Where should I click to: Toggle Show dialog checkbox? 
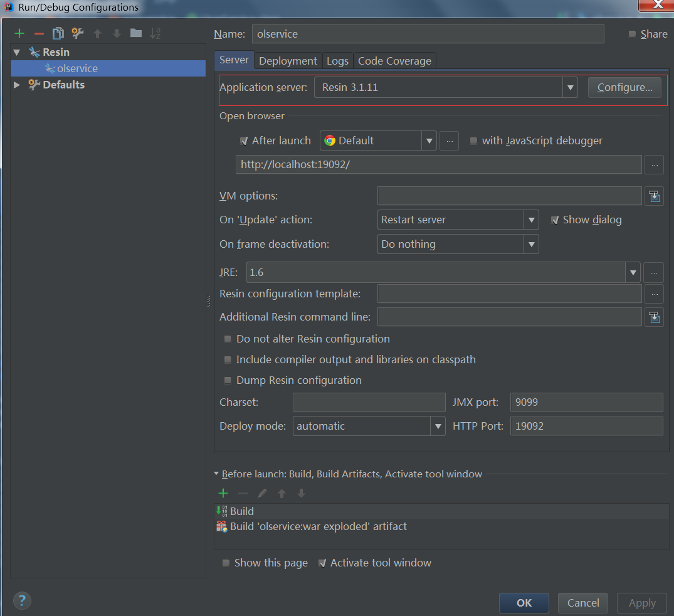555,220
